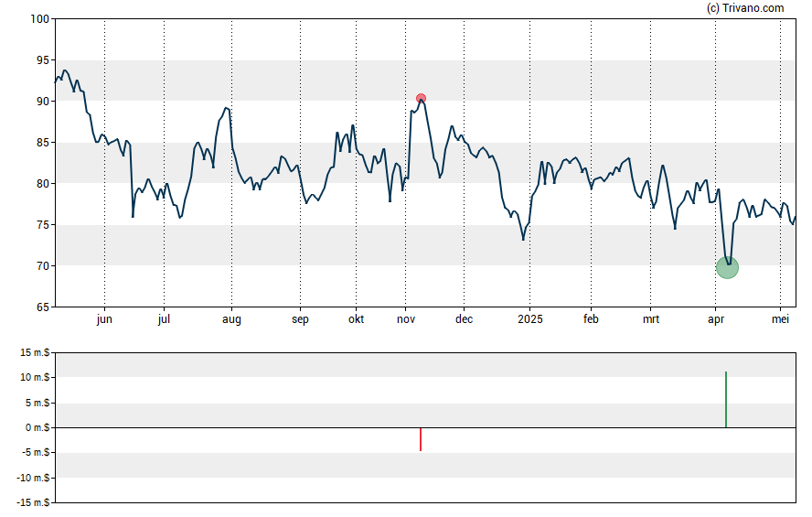This screenshot has height=517, width=812.
Task: Click the 85 price axis label
Action: [x=43, y=143]
